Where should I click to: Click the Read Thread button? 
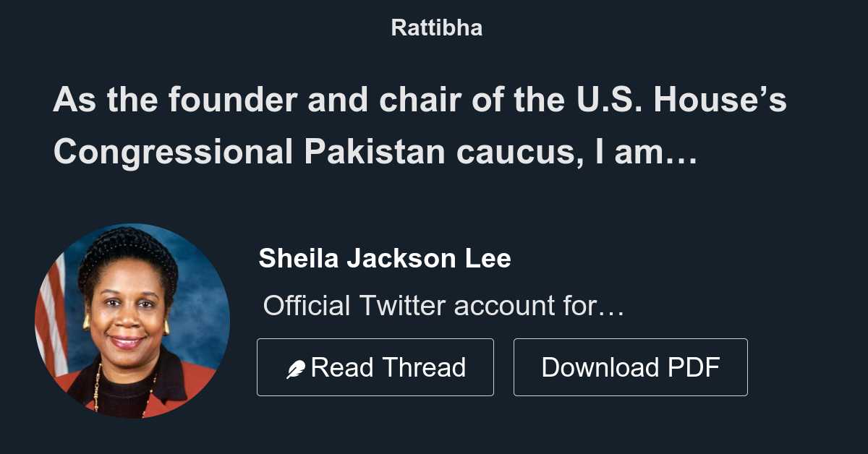pos(375,367)
